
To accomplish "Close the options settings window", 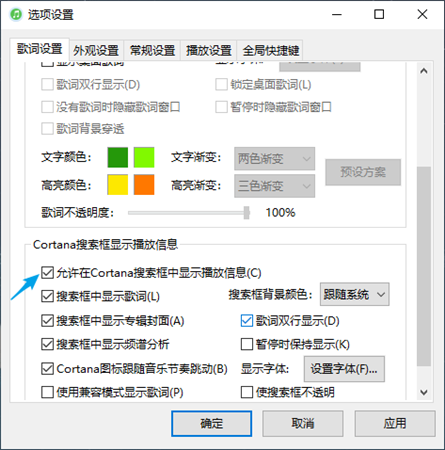I will (422, 14).
